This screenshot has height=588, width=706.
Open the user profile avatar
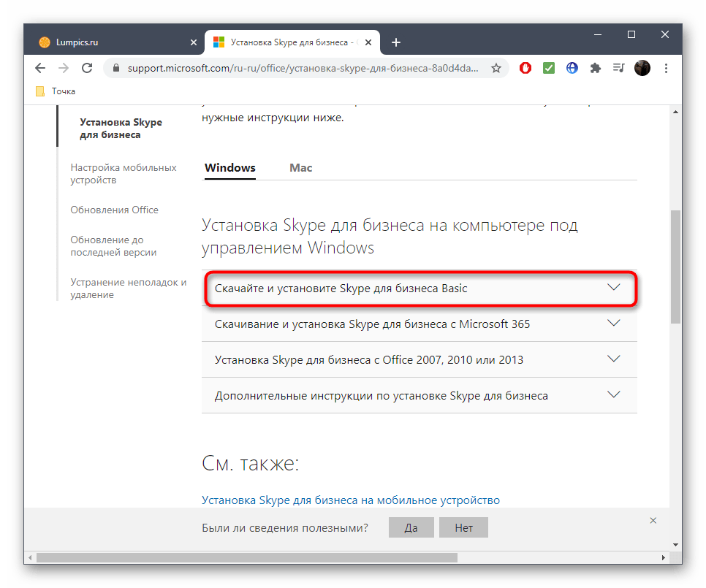click(x=642, y=68)
